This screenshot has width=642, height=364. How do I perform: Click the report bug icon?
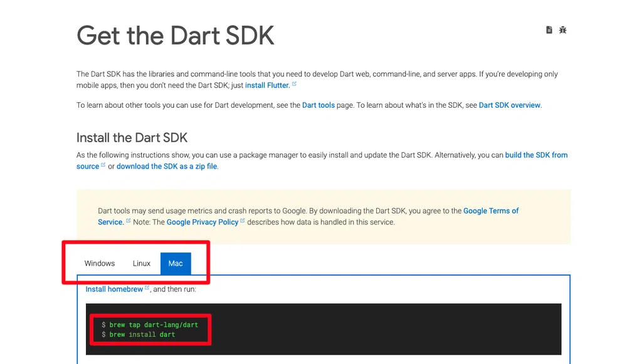click(562, 30)
